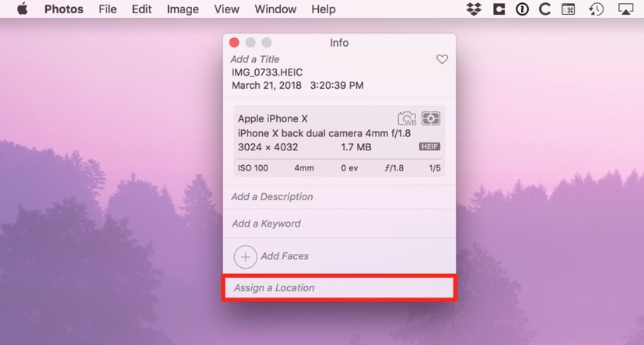Click the Add a Description field

click(x=272, y=197)
